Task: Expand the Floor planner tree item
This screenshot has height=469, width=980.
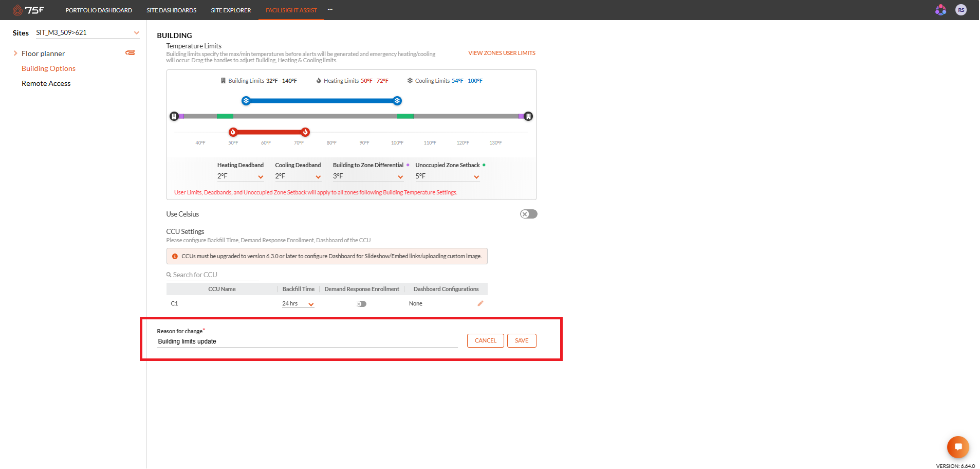Action: tap(15, 53)
